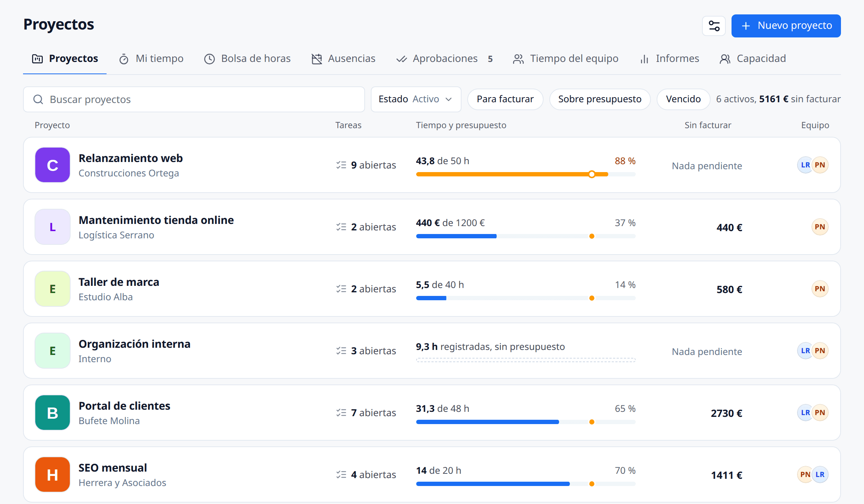Image resolution: width=864 pixels, height=504 pixels.
Task: Click the orange H avatar of SEO mensual
Action: (x=53, y=474)
